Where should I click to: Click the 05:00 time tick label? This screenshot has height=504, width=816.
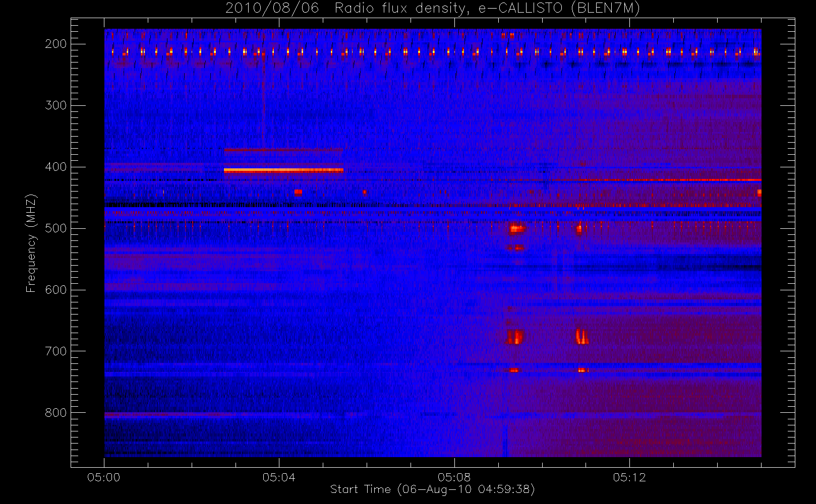(x=104, y=477)
